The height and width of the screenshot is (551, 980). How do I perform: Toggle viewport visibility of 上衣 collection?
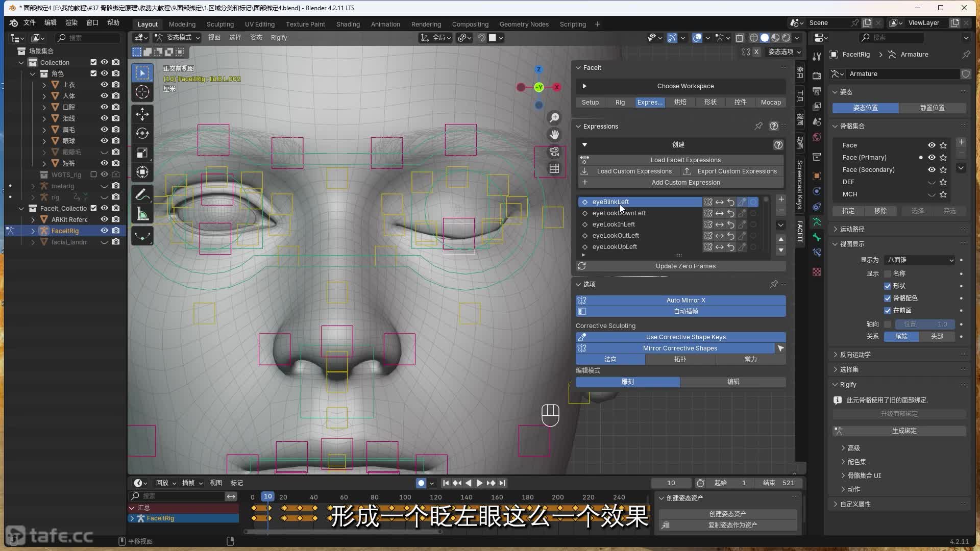coord(104,85)
